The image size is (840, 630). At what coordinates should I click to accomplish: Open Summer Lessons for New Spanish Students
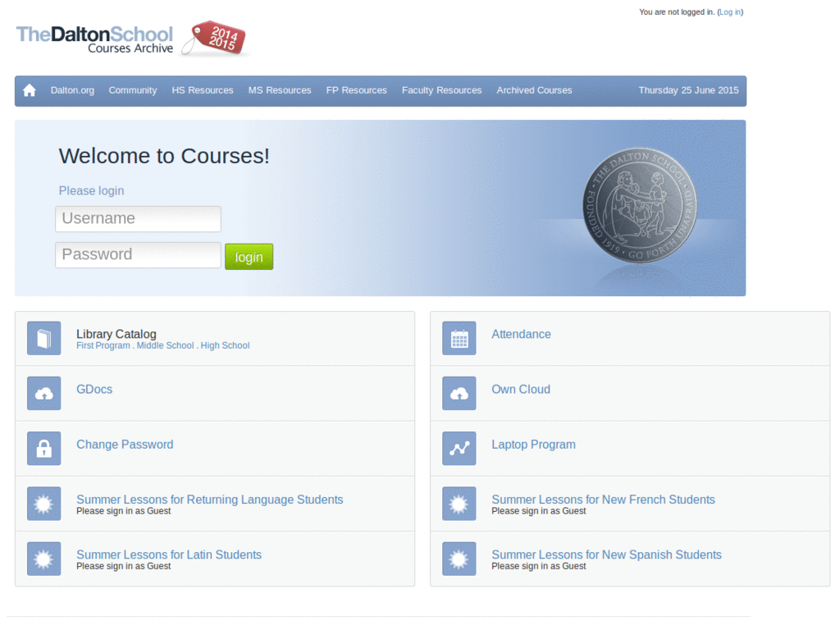click(606, 555)
